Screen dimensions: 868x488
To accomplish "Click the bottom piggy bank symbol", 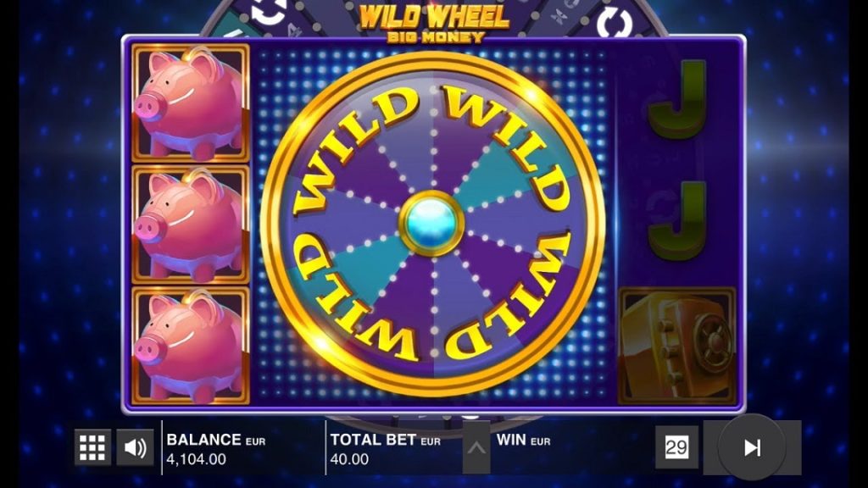I will [x=191, y=346].
